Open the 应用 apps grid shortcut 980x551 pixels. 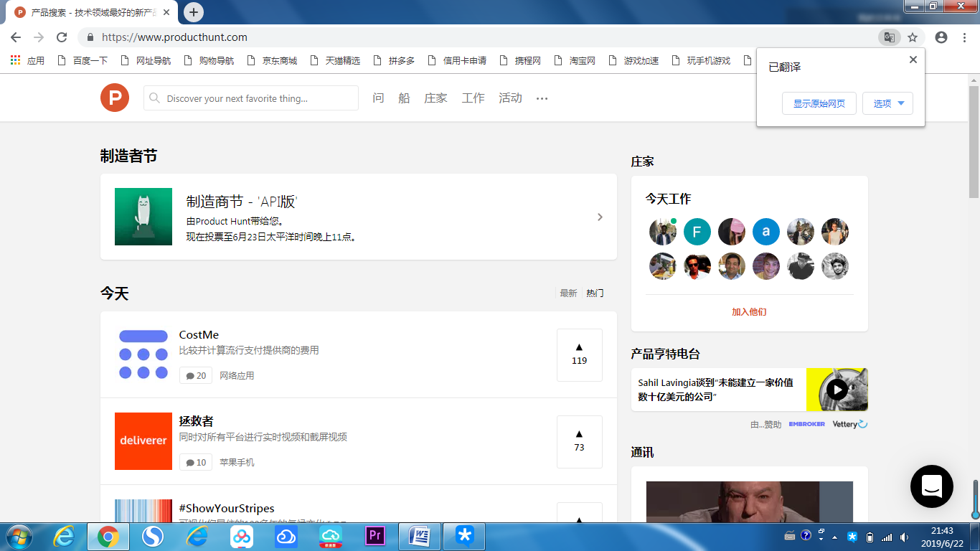pos(27,61)
